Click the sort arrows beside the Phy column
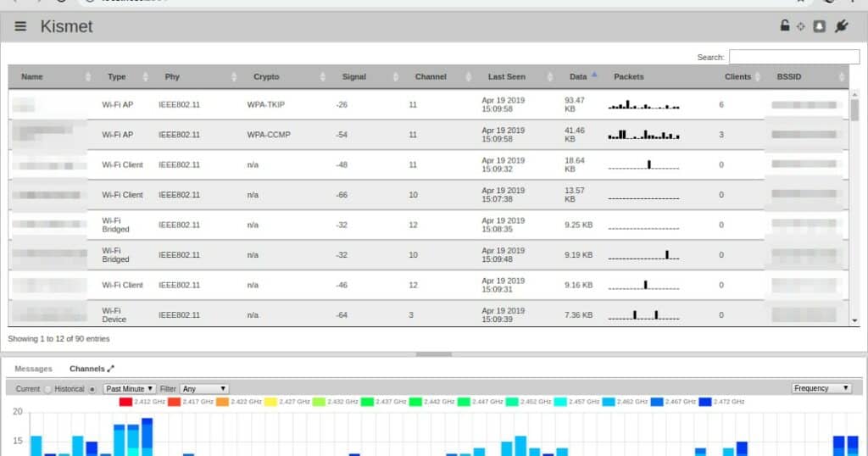868x456 pixels. pos(234,77)
